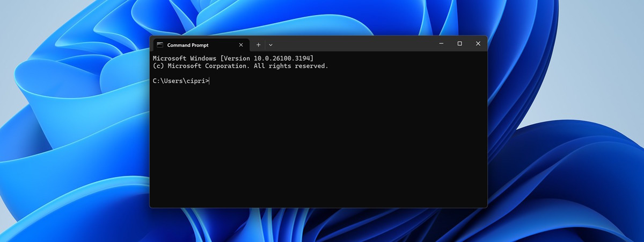The image size is (644, 242).
Task: Expand the new tab profile dropdown chevron
Action: [x=270, y=45]
